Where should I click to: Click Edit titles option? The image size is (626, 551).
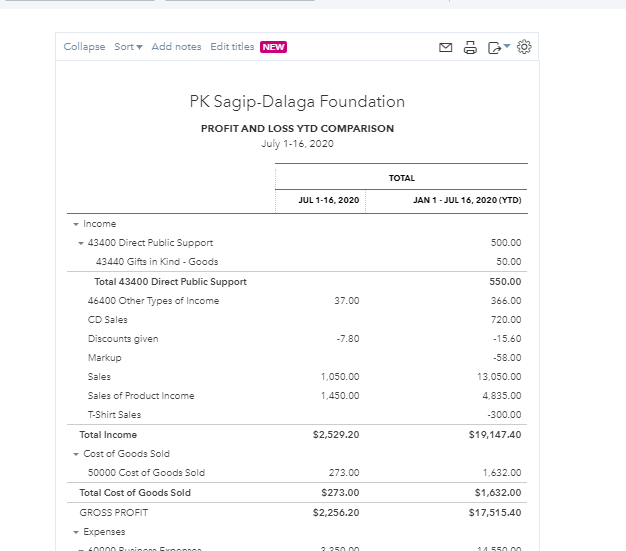[x=232, y=47]
